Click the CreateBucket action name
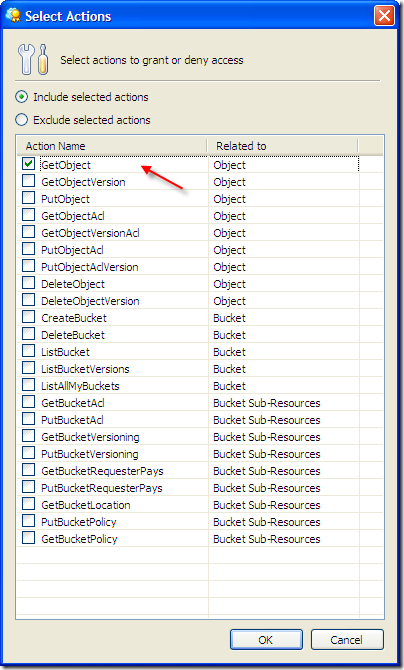Image resolution: width=404 pixels, height=670 pixels. [x=74, y=318]
